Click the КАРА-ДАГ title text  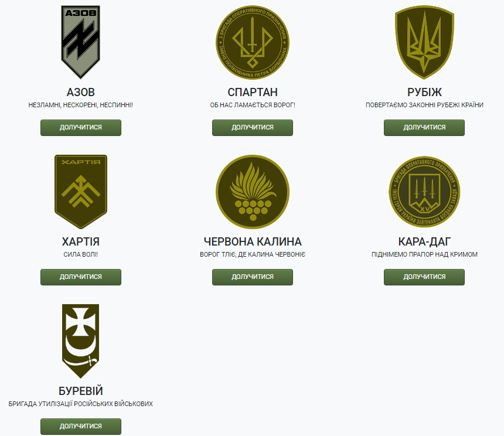click(424, 241)
